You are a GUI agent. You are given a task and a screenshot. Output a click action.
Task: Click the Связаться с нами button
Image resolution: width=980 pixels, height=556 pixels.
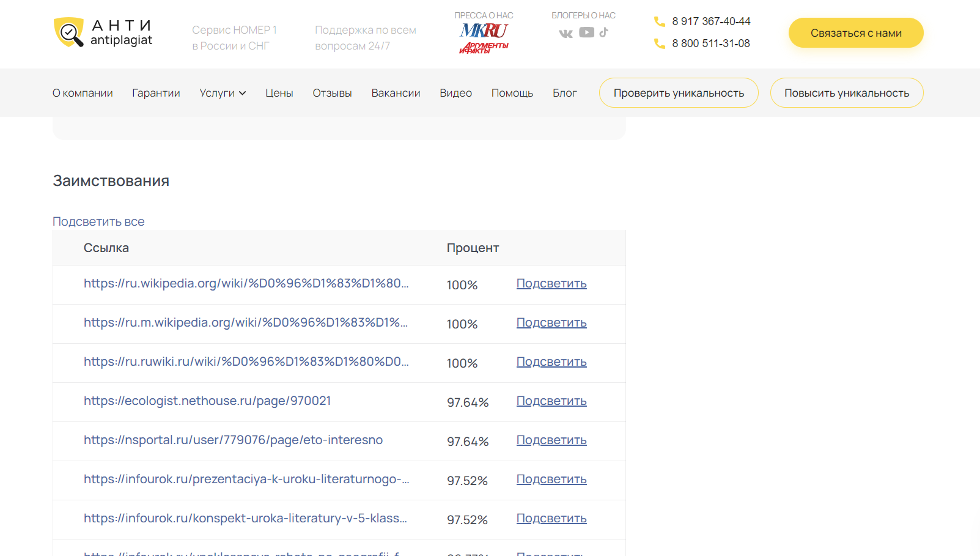(x=856, y=33)
